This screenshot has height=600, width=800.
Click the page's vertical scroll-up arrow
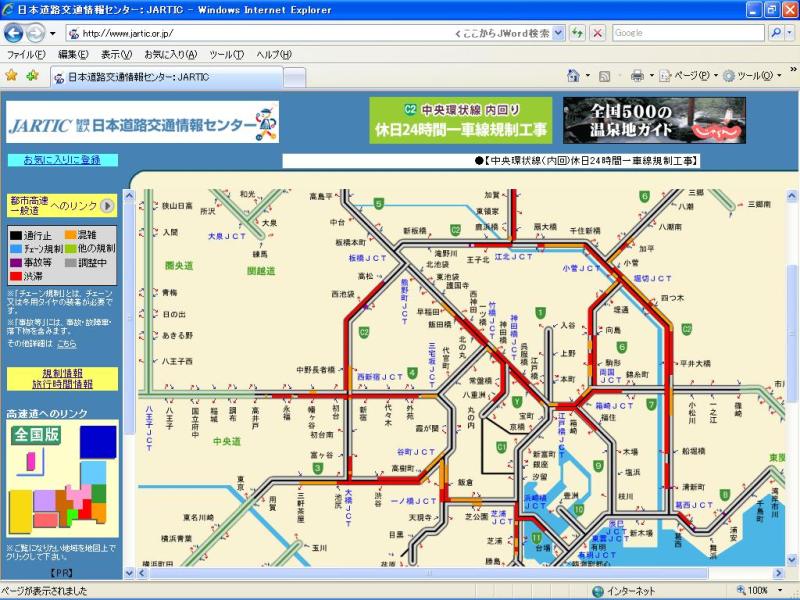tap(792, 195)
